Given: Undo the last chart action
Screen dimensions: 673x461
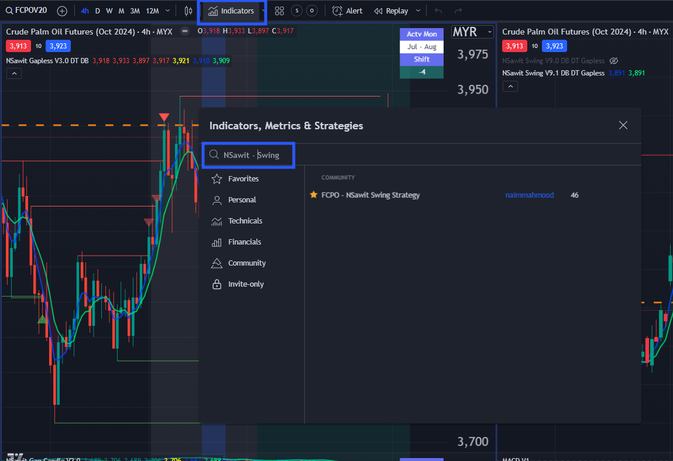Looking at the screenshot, I should point(438,11).
